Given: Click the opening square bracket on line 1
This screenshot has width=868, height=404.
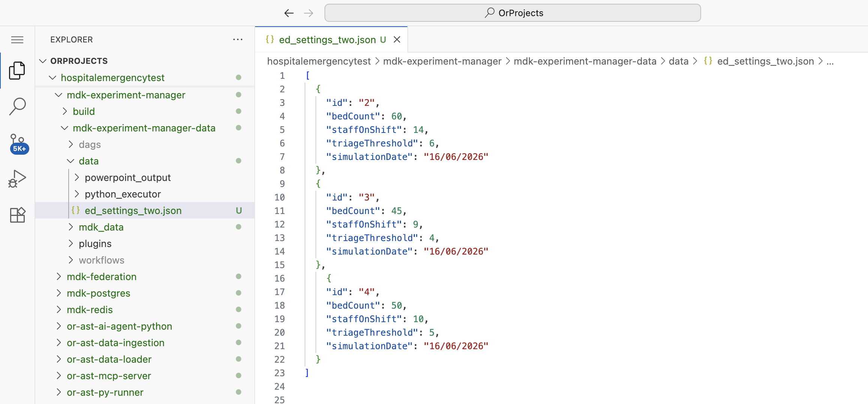Looking at the screenshot, I should pos(308,75).
